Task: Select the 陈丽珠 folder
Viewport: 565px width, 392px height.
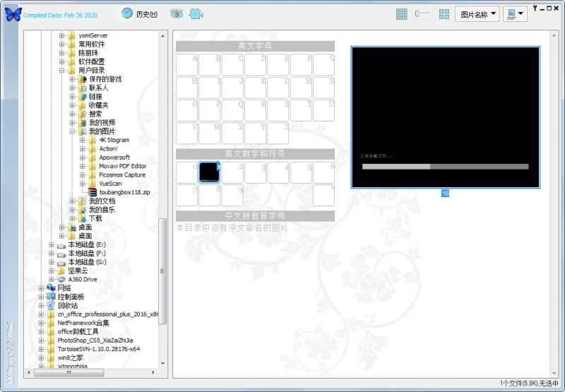Action: pyautogui.click(x=88, y=53)
